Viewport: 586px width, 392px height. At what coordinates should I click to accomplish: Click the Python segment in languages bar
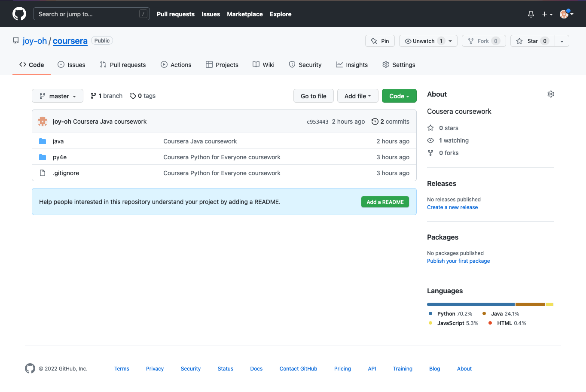(470, 304)
